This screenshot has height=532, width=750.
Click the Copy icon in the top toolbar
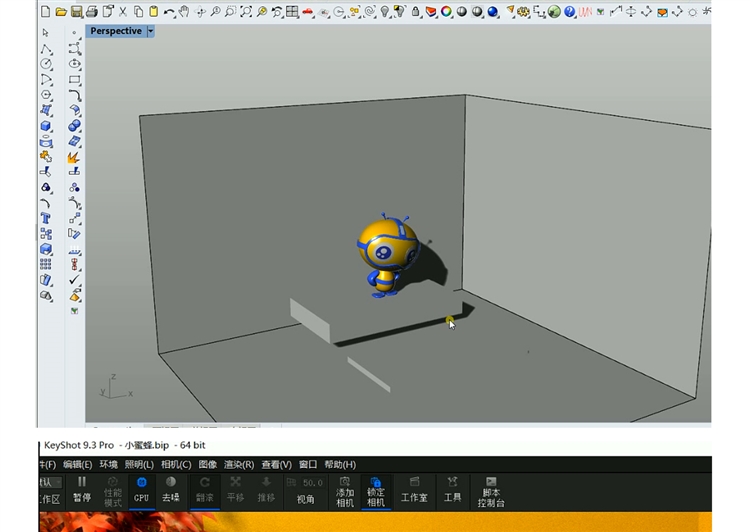pos(138,11)
